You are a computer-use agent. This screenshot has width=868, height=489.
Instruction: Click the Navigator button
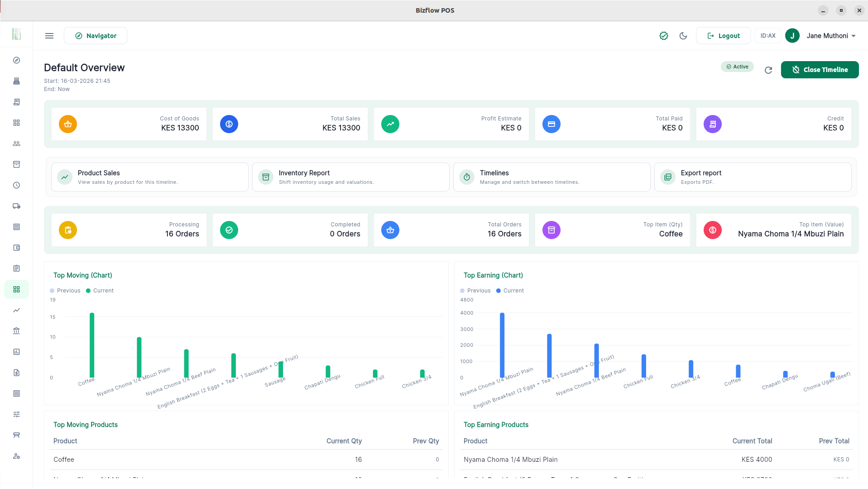click(96, 36)
